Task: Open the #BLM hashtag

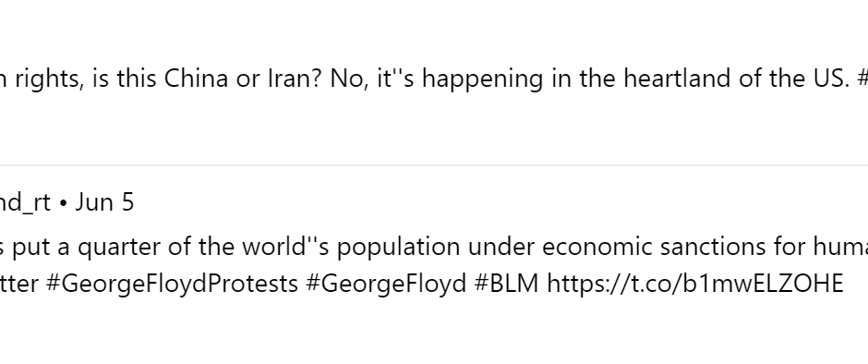Action: point(507,284)
